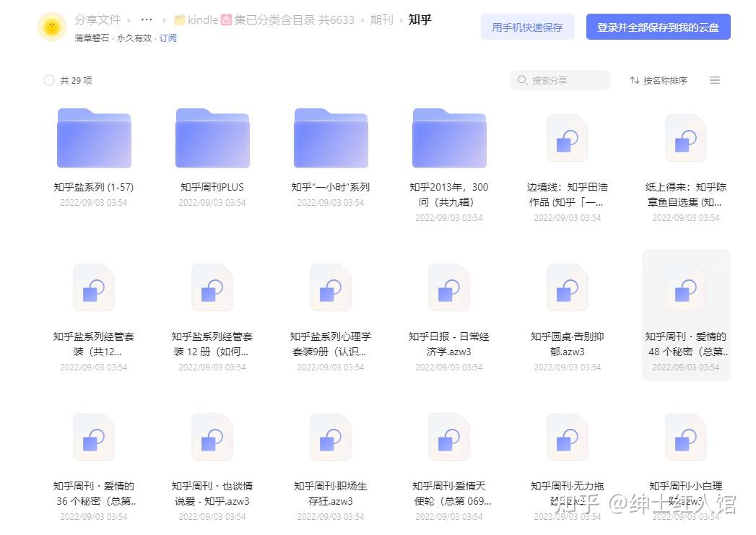This screenshot has height=535, width=756.
Task: Open the 知乎盐系列 (1-57) folder icon
Action: click(x=94, y=138)
